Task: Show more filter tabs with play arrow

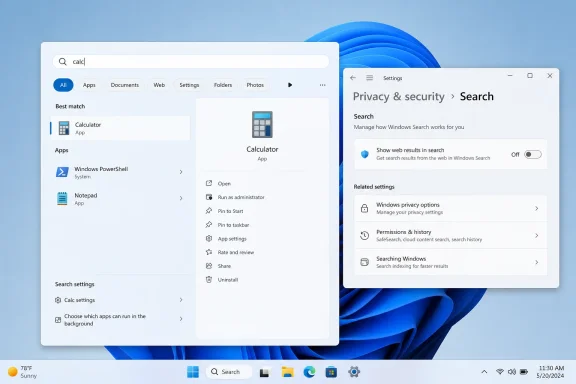Action: [x=290, y=85]
